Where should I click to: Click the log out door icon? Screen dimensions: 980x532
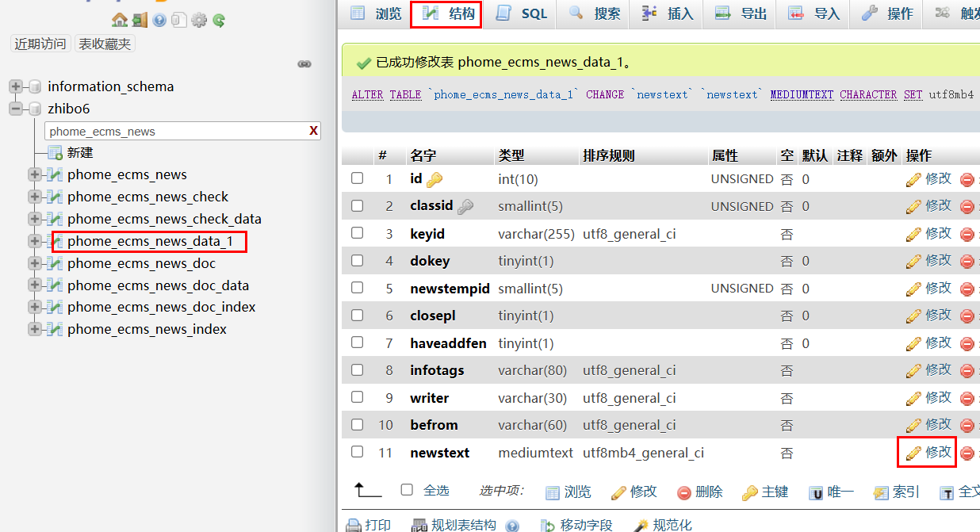(140, 20)
